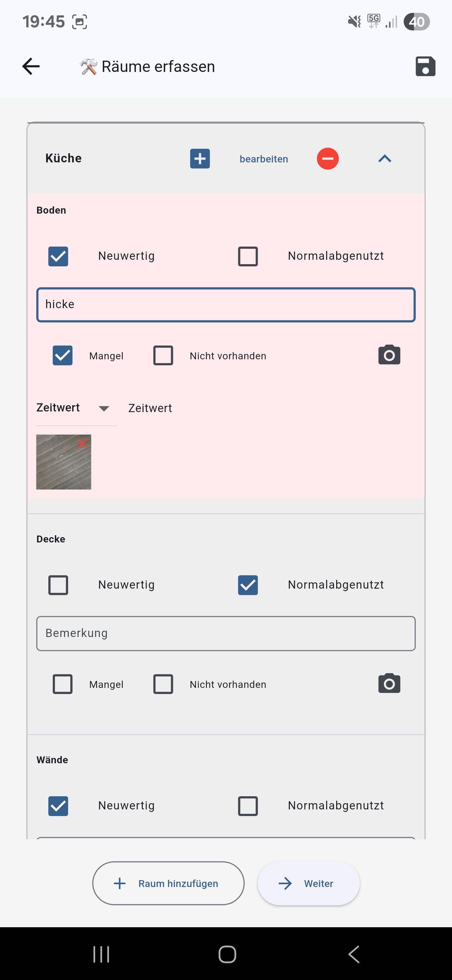This screenshot has height=980, width=452.
Task: Remove Küche room with red minus icon
Action: point(327,159)
